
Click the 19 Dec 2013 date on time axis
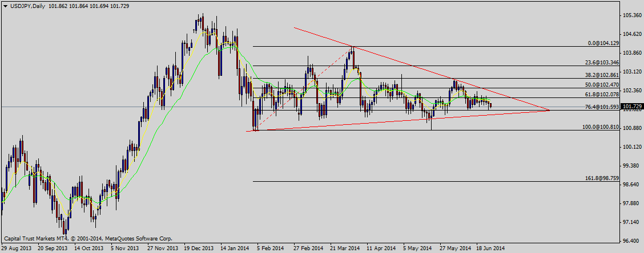tap(198, 248)
